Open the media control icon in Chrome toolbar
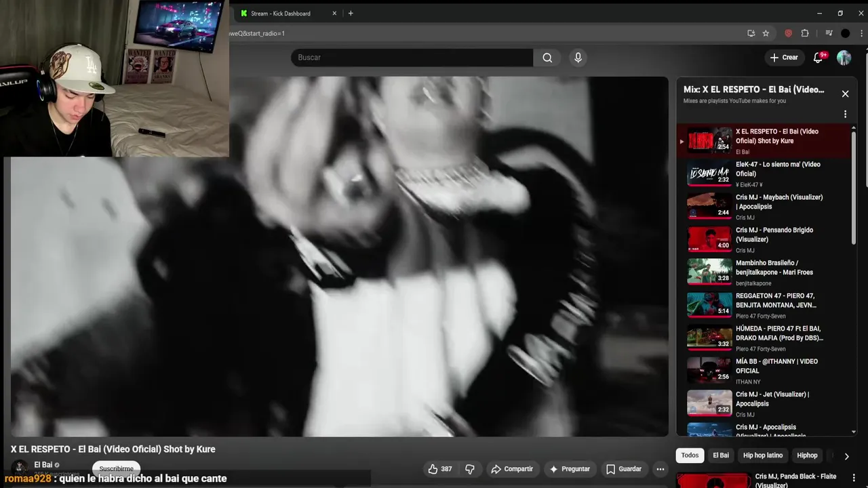This screenshot has height=488, width=868. 829,33
